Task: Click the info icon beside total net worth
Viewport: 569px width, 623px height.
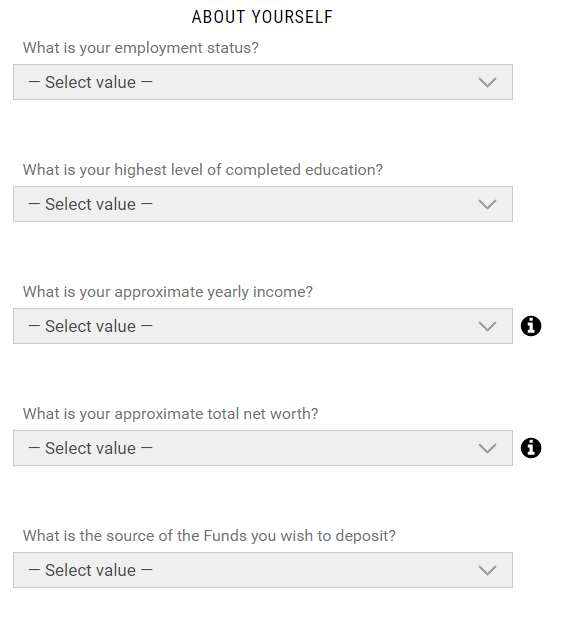Action: tap(530, 448)
